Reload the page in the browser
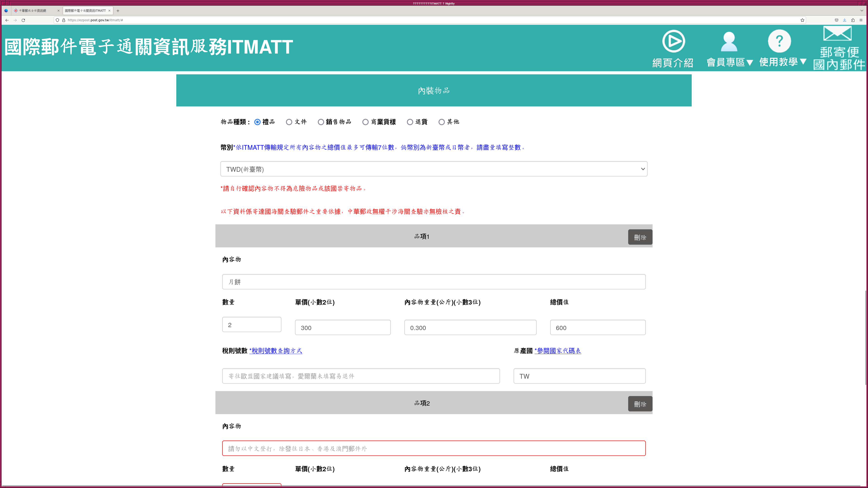The height and width of the screenshot is (488, 868). [x=23, y=20]
